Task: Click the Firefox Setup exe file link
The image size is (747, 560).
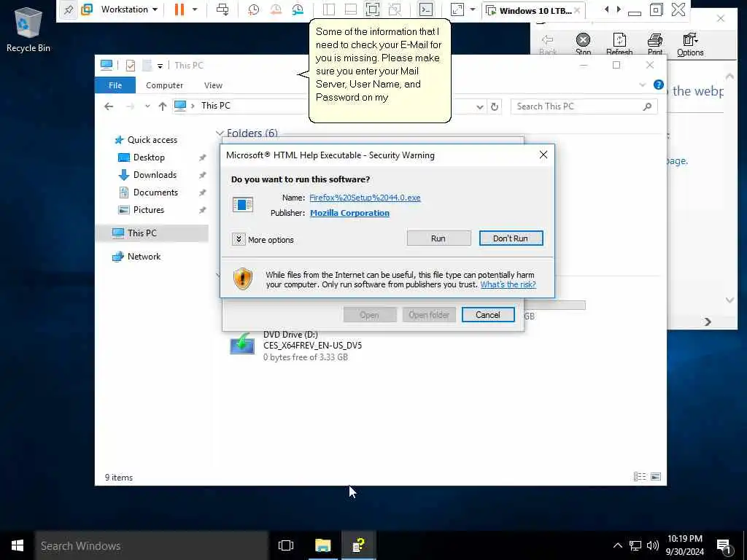Action: tap(365, 198)
